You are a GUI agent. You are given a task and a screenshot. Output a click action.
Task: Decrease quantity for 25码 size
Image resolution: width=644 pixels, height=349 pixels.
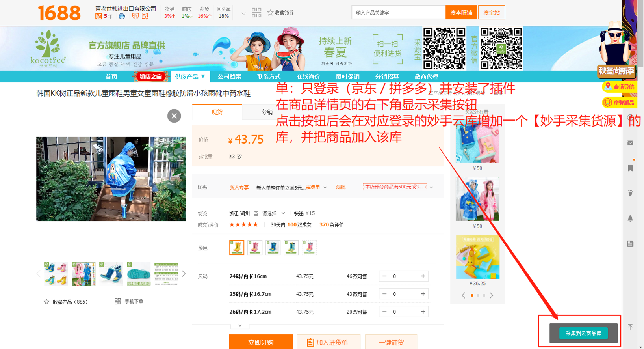coord(384,294)
